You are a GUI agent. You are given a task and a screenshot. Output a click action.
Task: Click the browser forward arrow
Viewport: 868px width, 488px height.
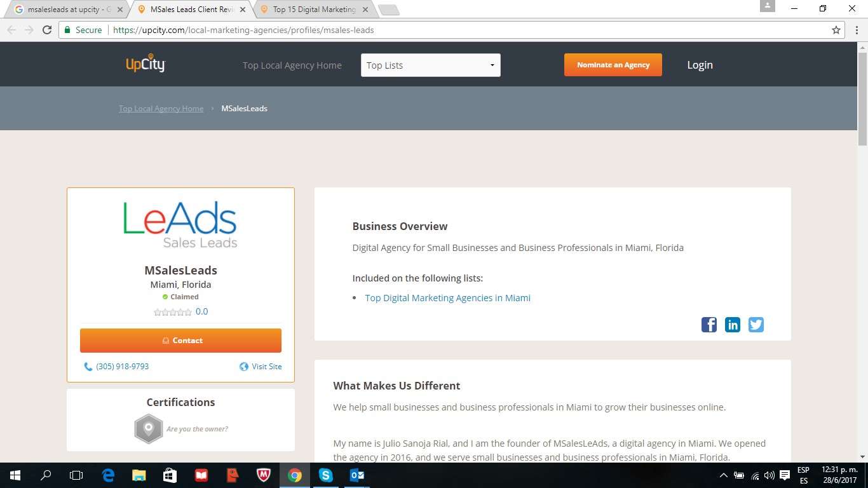point(29,30)
